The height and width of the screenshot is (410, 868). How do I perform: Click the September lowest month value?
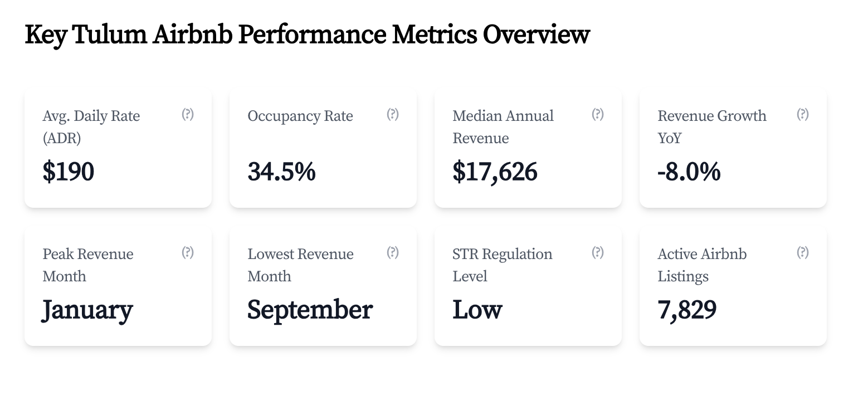tap(310, 310)
